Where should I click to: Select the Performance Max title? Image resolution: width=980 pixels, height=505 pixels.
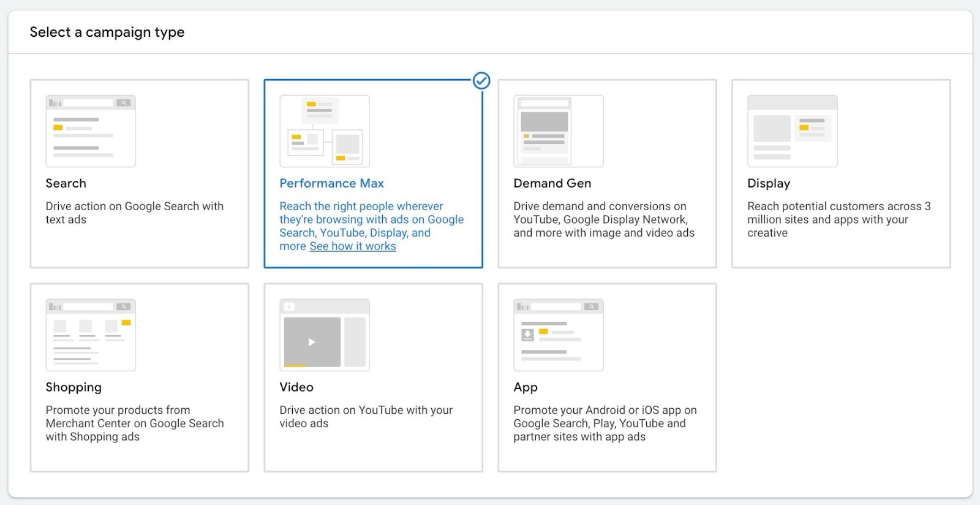[x=332, y=183]
